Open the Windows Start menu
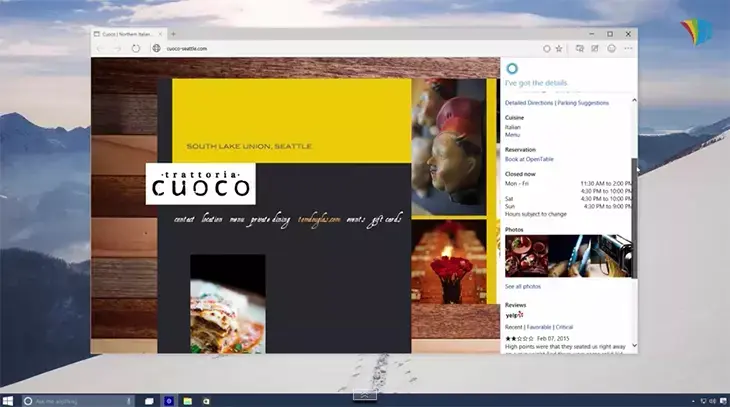 (x=8, y=401)
